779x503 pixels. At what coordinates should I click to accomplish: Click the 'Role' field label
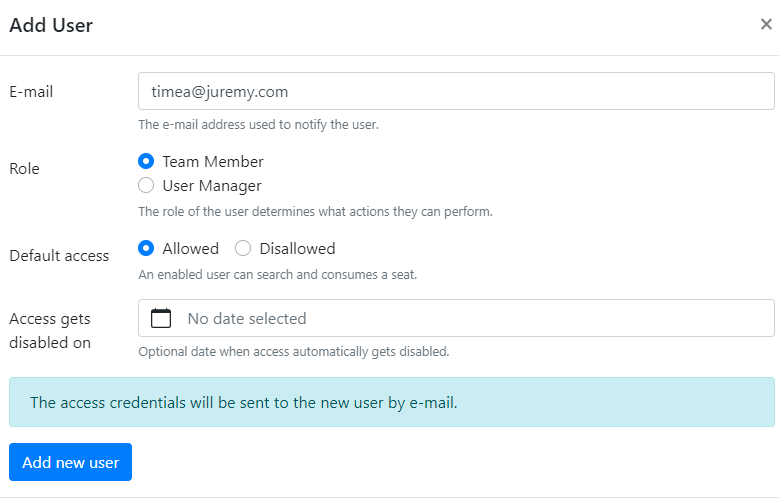(24, 169)
